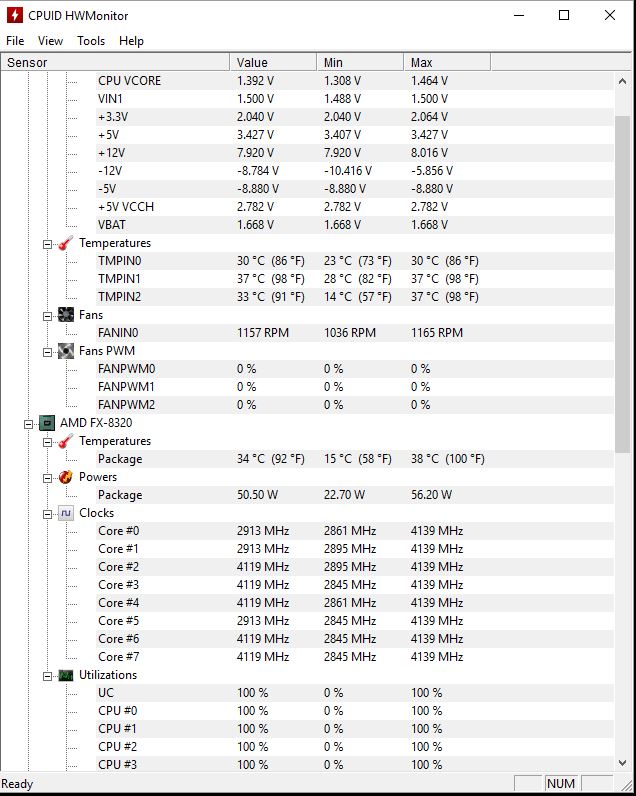Click the fan icon next to Fans
636x796 pixels.
click(x=66, y=315)
